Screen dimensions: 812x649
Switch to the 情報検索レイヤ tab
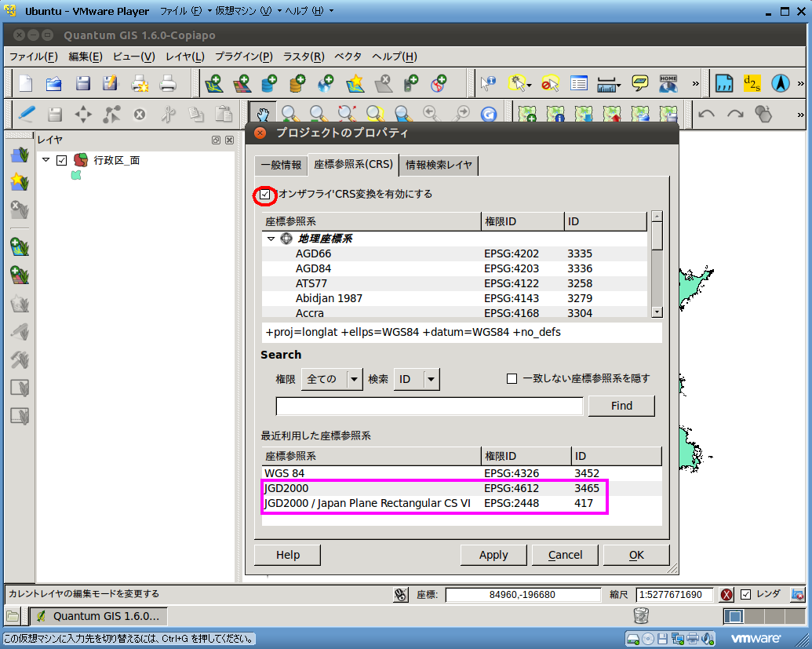[x=439, y=166]
